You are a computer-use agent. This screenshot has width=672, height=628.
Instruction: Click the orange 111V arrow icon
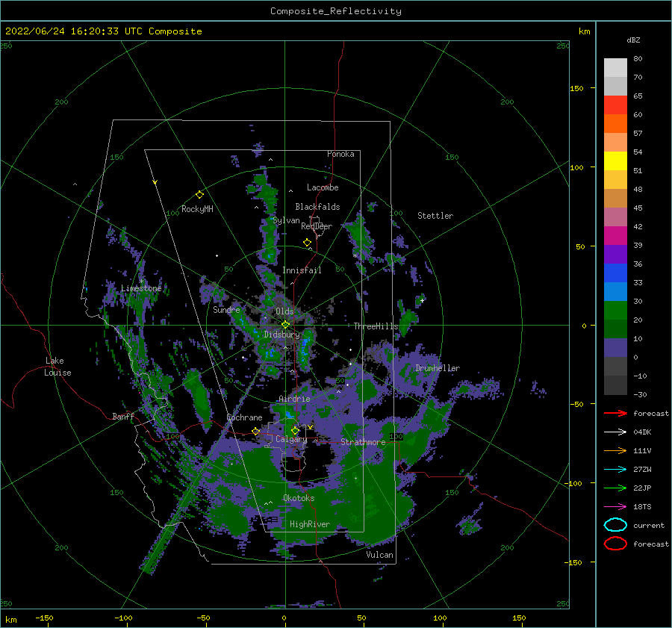(x=615, y=450)
